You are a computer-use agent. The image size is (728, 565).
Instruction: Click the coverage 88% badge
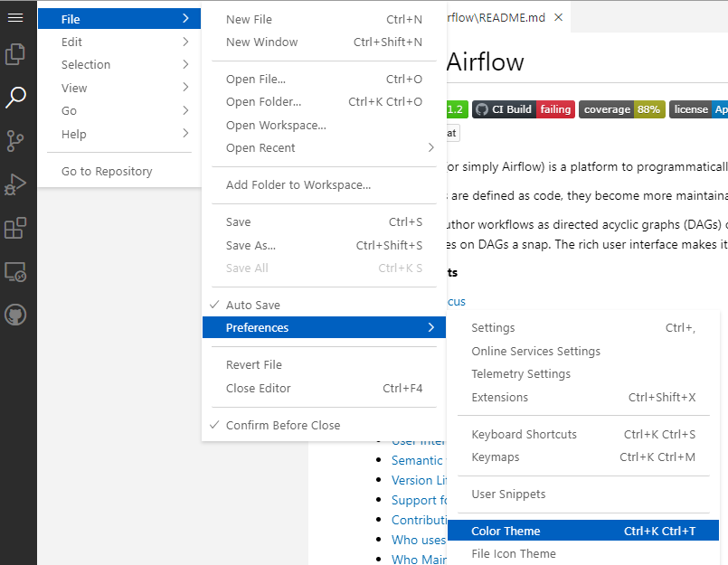[621, 109]
